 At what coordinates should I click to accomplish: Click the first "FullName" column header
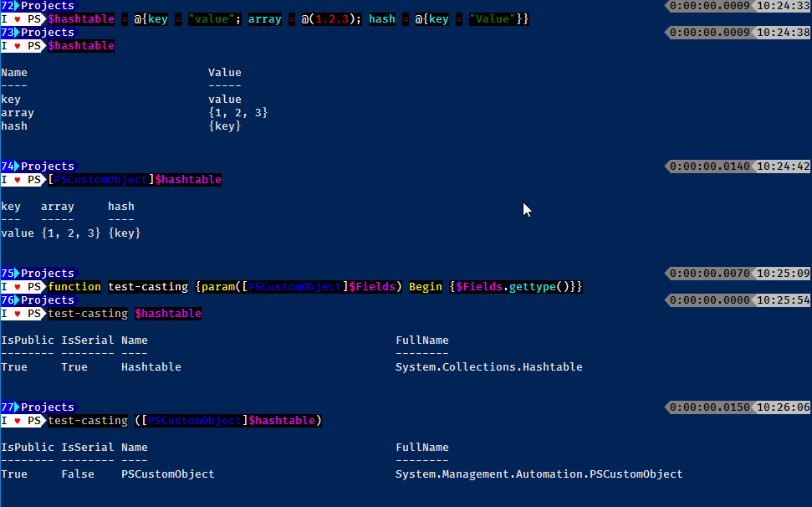[422, 341]
